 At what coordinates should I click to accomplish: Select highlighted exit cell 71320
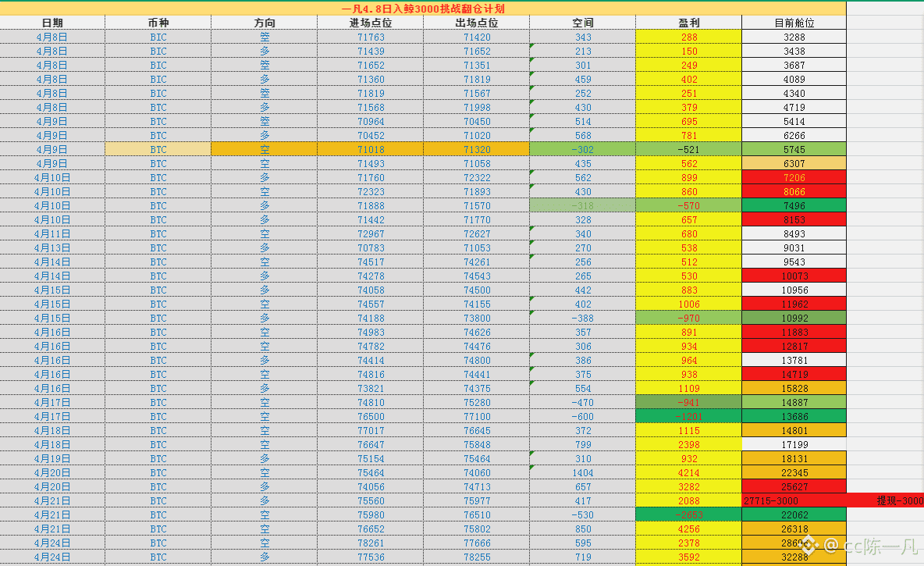(x=476, y=149)
